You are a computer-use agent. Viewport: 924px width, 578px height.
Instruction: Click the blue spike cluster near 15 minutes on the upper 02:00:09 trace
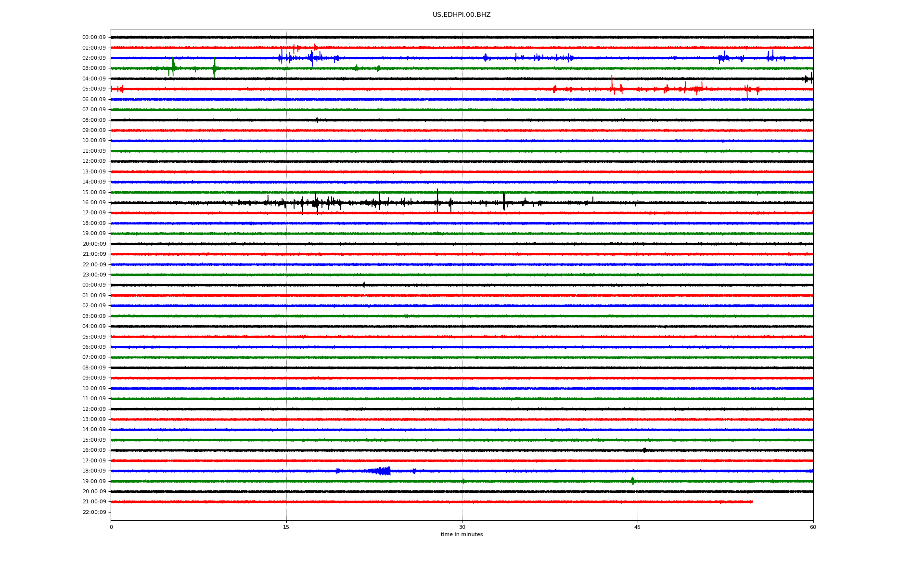[x=282, y=57]
